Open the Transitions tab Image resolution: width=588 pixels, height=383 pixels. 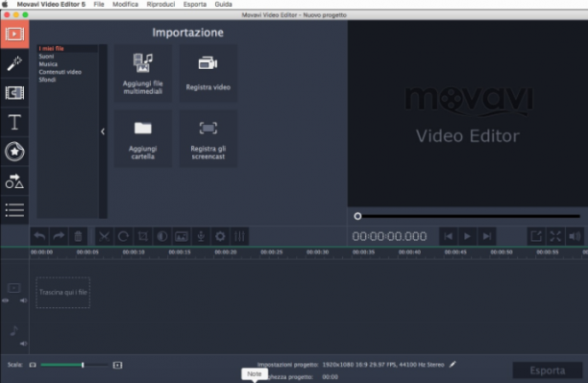click(14, 92)
